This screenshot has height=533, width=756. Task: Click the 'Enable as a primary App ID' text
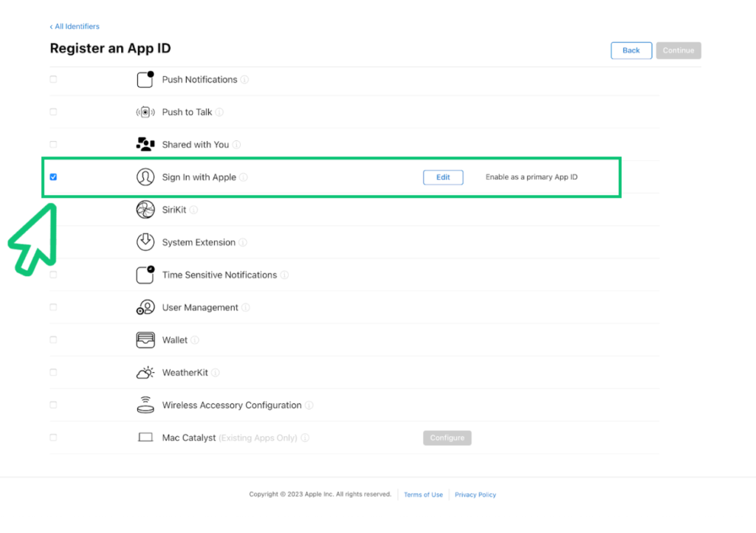(x=532, y=177)
